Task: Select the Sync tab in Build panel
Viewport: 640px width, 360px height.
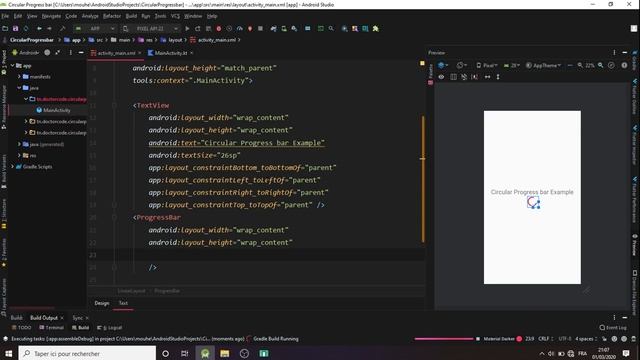Action: (78, 318)
